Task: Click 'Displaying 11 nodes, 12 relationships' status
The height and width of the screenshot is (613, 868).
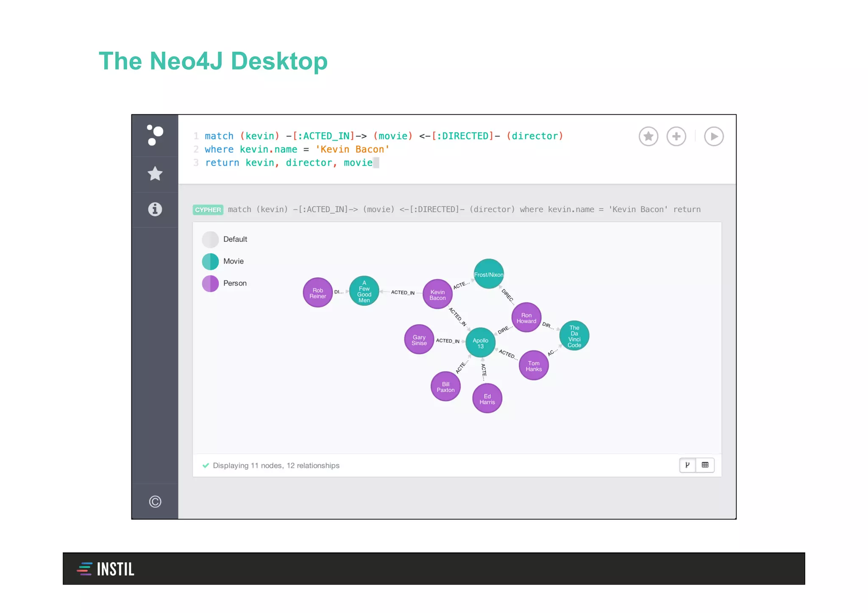Action: point(276,466)
